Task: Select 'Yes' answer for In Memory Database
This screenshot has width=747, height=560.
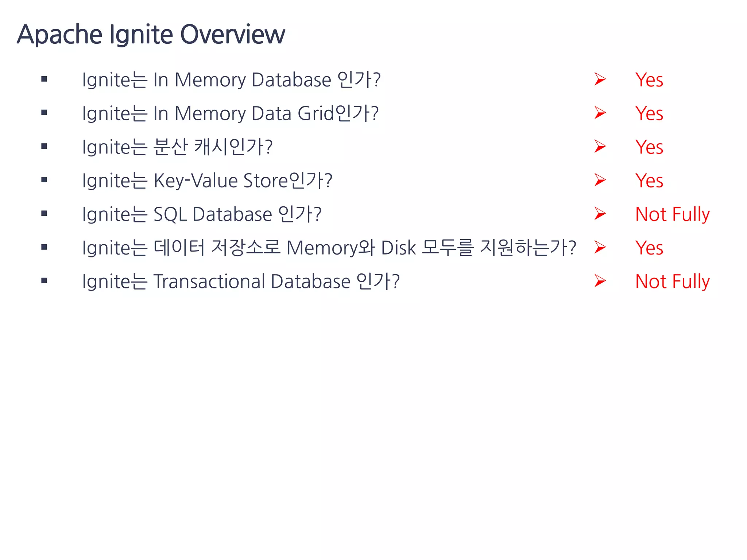Action: pos(649,79)
